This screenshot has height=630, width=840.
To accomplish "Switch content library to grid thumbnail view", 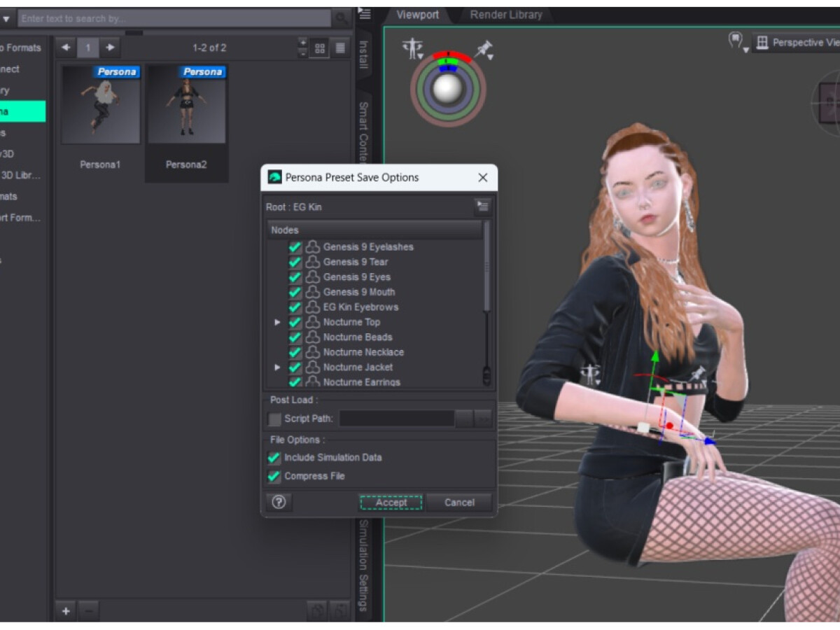I will coord(321,48).
